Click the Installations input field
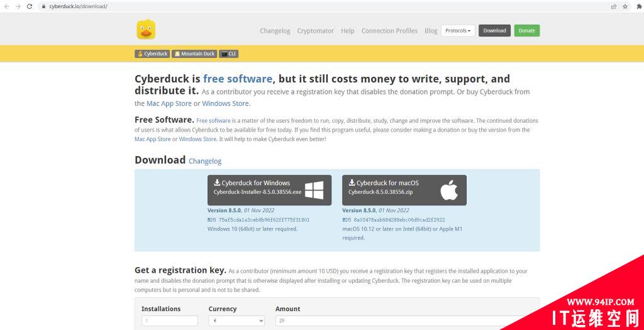Screen dimensions: 644x330 pos(170,321)
